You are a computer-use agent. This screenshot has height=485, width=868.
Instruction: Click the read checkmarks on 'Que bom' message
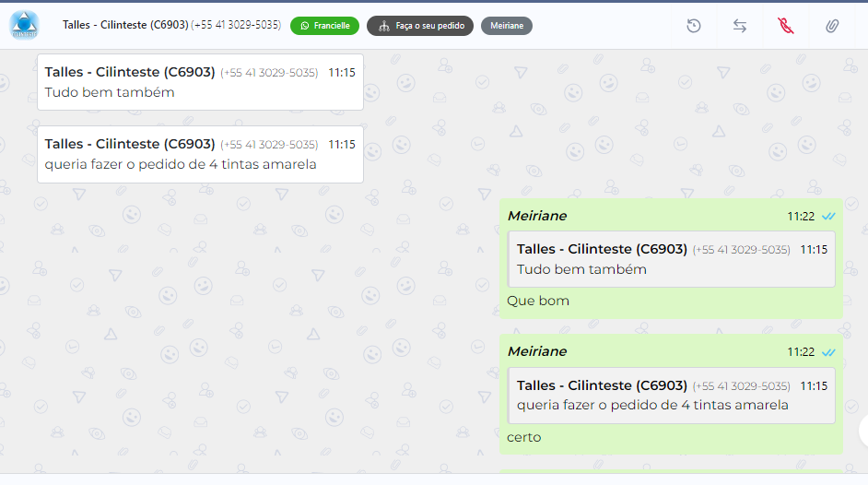tap(828, 216)
